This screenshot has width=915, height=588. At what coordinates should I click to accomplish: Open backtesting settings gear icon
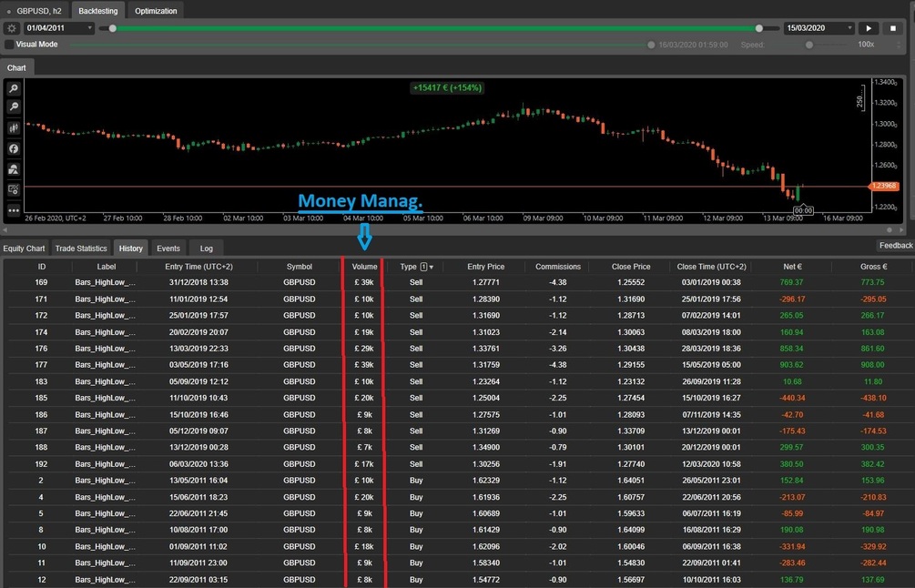click(12, 28)
